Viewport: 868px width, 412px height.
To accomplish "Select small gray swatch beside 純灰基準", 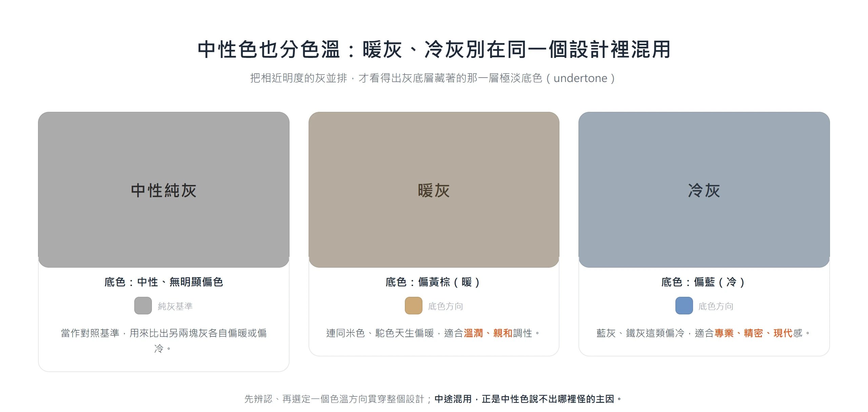I will click(x=143, y=306).
